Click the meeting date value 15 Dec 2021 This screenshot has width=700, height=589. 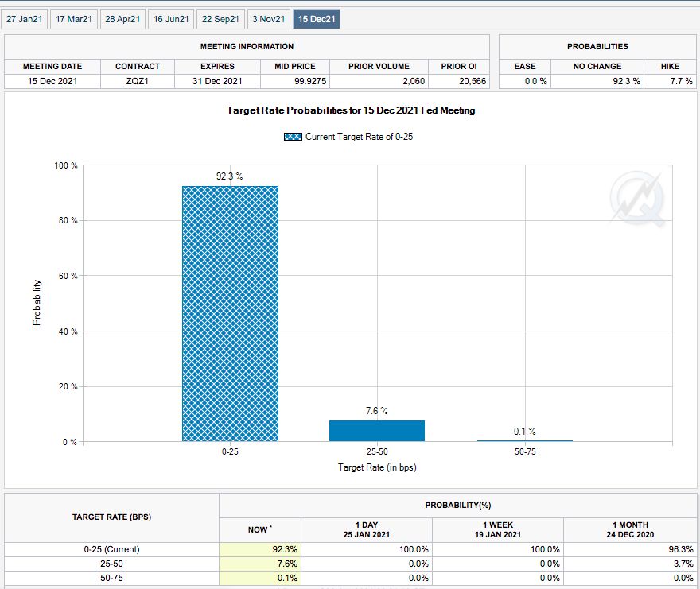click(x=52, y=81)
